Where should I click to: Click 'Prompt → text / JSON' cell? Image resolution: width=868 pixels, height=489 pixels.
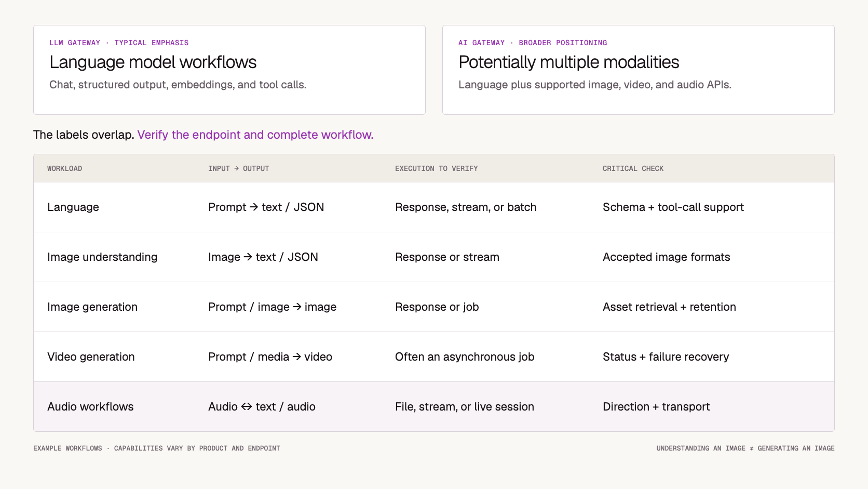[x=266, y=207]
